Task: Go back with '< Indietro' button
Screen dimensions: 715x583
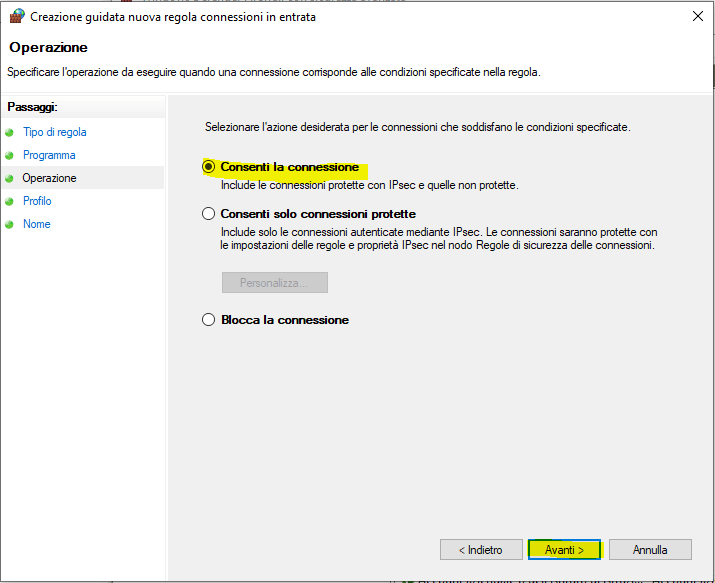Action: tap(480, 550)
